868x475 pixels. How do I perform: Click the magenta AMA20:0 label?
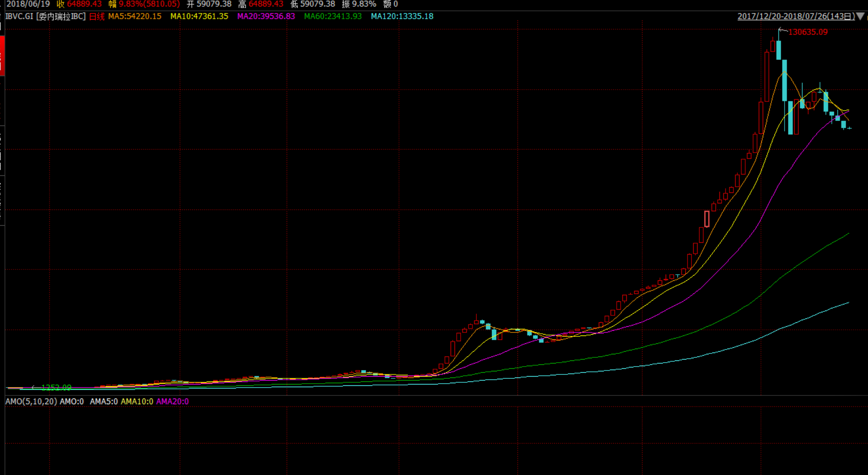pos(172,402)
